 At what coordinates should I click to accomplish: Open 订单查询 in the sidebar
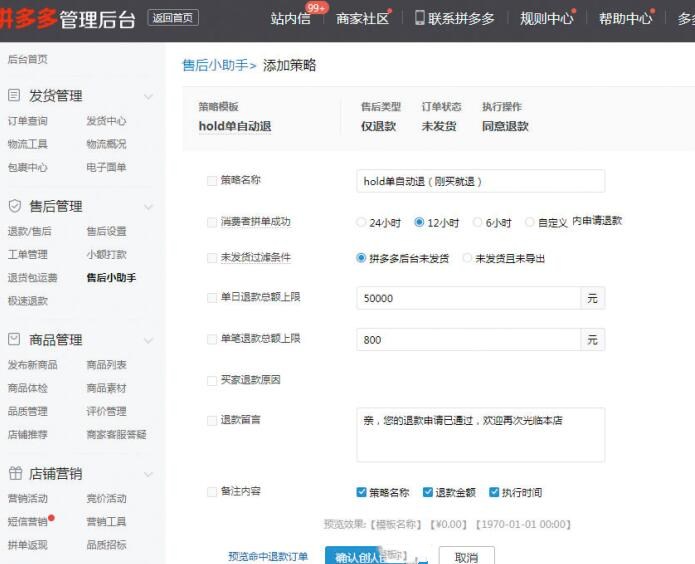point(27,121)
